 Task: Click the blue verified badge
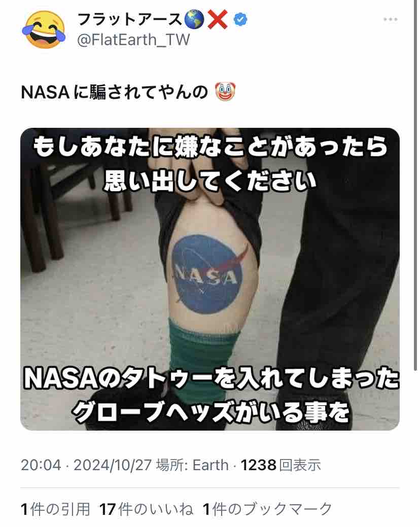coord(240,19)
